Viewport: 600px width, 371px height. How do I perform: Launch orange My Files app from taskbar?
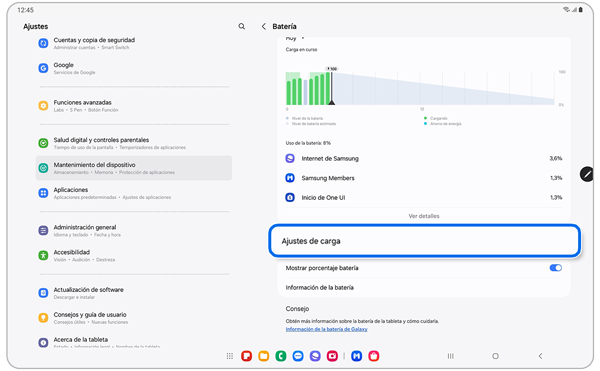pyautogui.click(x=264, y=356)
